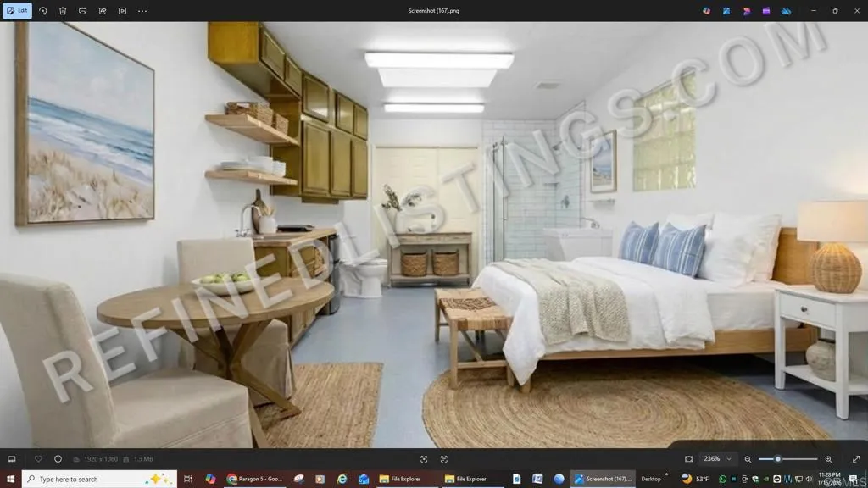Rotate the image using the toolbar icon
868x488 pixels.
point(43,11)
